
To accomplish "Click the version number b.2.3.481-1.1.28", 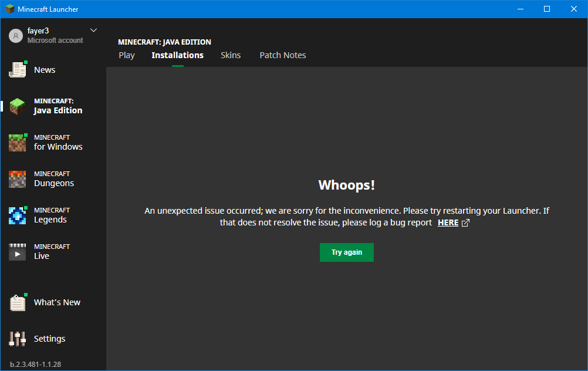I will pyautogui.click(x=35, y=364).
